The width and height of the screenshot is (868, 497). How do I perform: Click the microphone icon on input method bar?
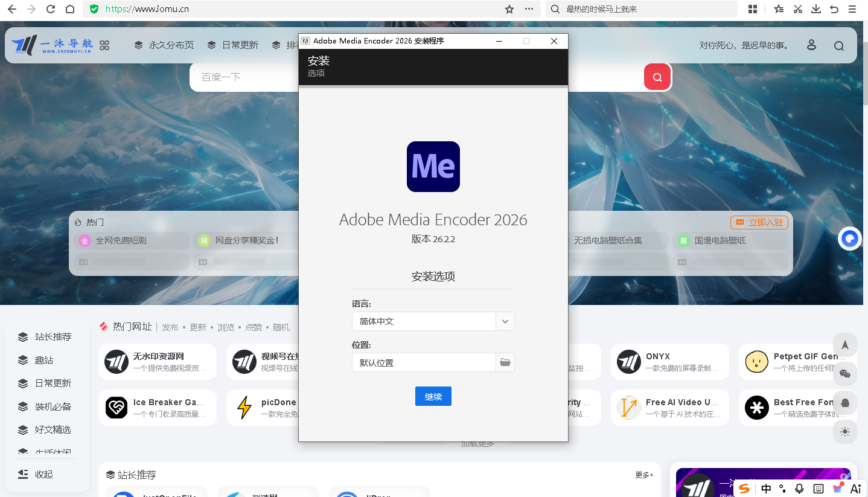point(800,489)
